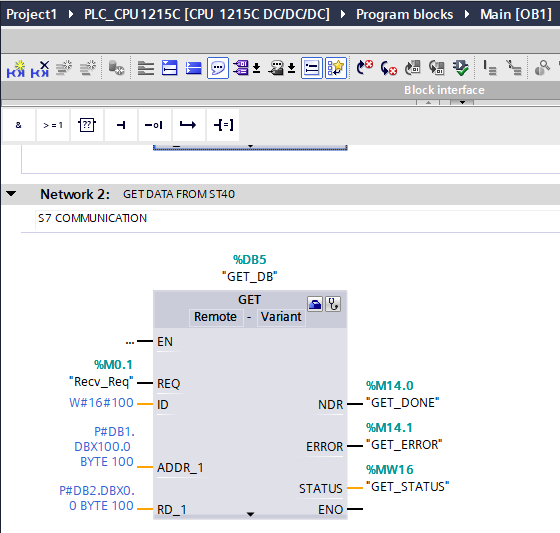Select the P#DB2.DBX0.0 BYTE 100 operand
Viewport: 560px width, 533px height.
[97, 498]
